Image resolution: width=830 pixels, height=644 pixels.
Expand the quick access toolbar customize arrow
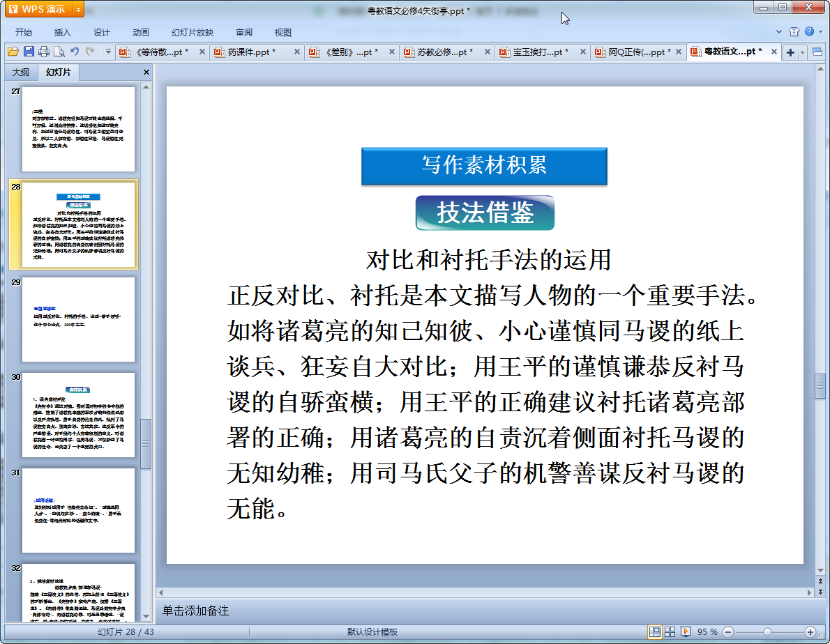point(108,52)
